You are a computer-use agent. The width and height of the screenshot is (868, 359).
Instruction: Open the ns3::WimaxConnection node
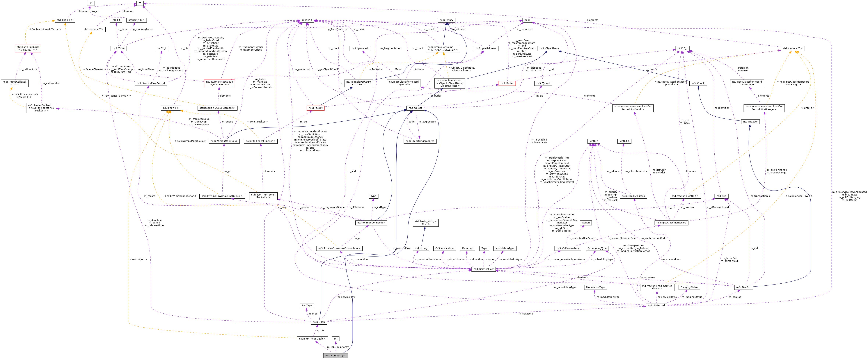click(372, 223)
